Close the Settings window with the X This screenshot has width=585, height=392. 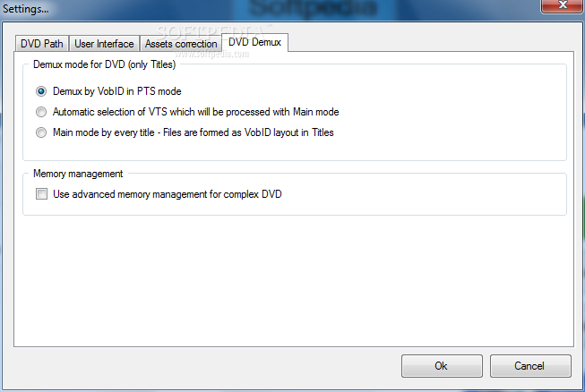[x=563, y=5]
